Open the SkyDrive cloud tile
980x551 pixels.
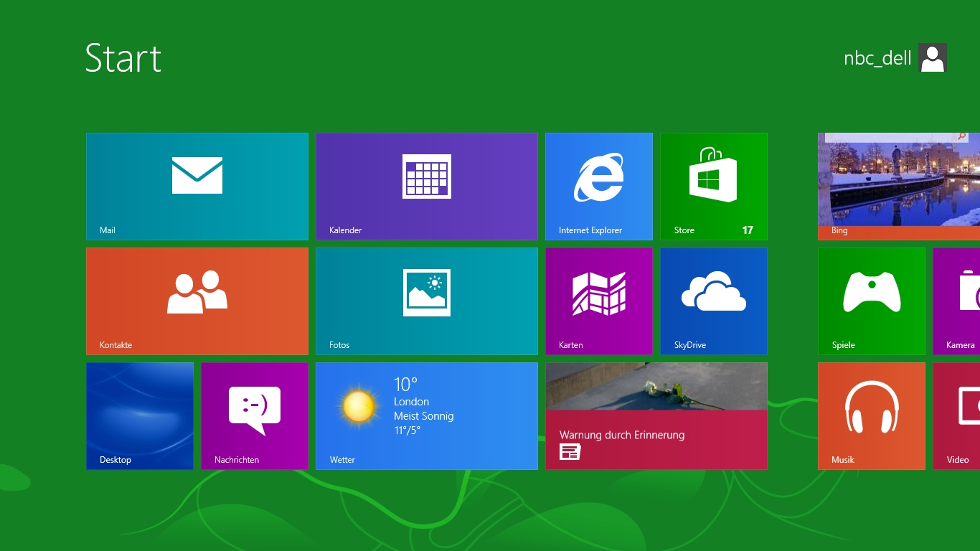point(714,301)
